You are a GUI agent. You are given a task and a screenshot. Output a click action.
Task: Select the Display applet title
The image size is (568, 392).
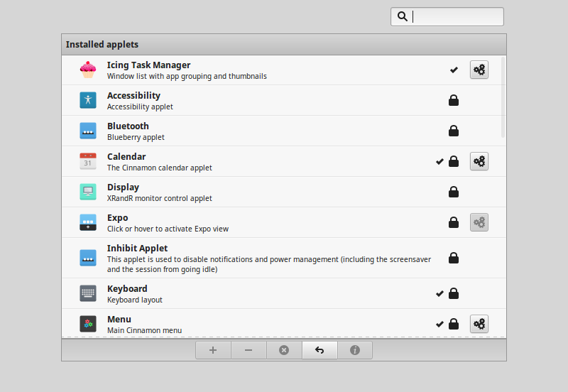click(123, 187)
